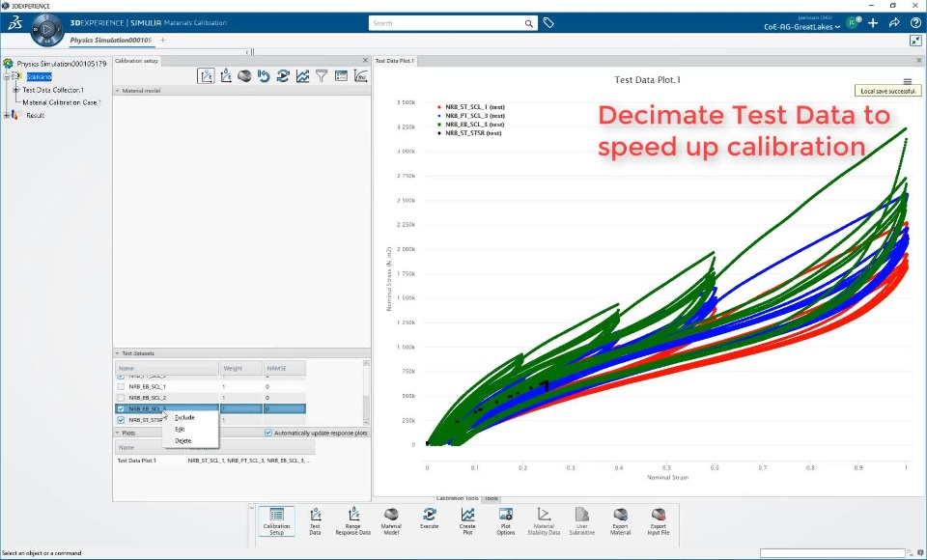Click the tag icon next to search
The image size is (927, 560).
click(548, 23)
